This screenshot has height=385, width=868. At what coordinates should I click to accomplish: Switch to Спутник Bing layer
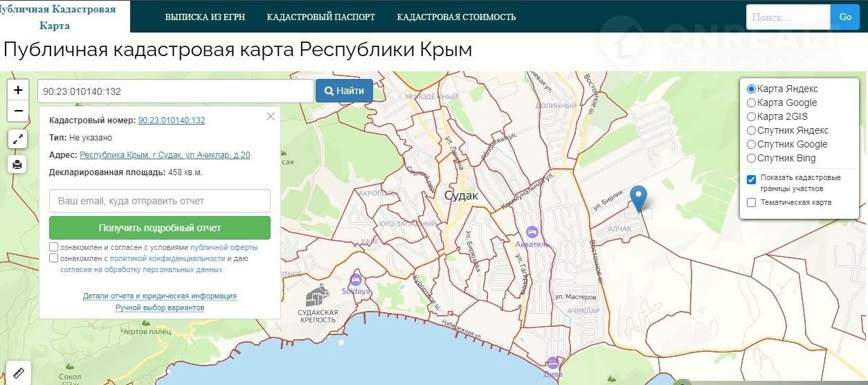point(752,158)
